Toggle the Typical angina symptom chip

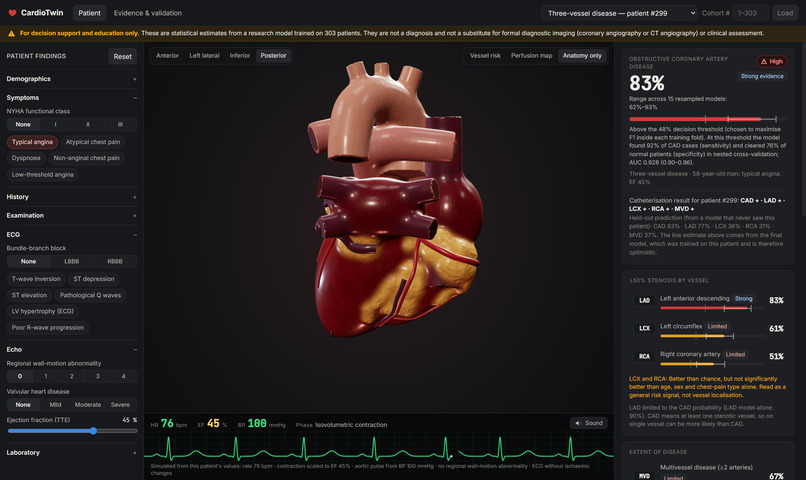[32, 142]
